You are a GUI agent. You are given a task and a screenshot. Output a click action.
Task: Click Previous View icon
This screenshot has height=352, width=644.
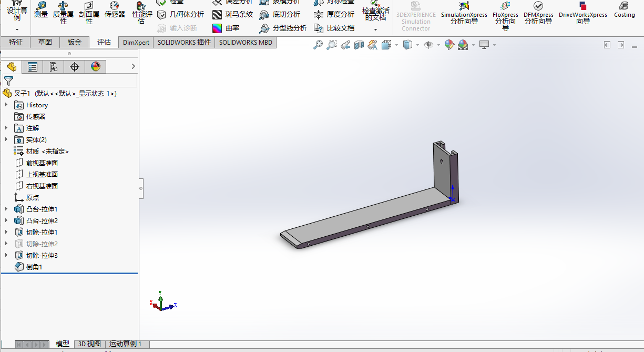(345, 45)
